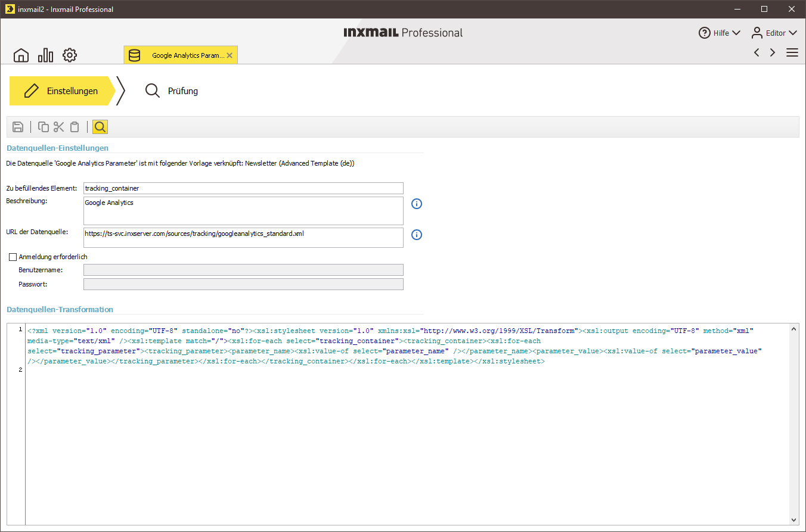The height and width of the screenshot is (532, 806).
Task: Open the reports bar chart icon
Action: coord(45,55)
